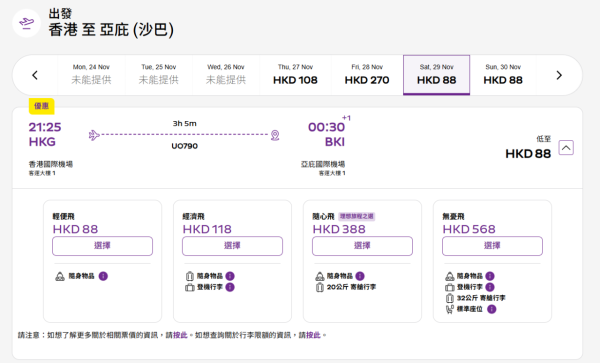Click the backpack icon in 無憂飛 card
The width and height of the screenshot is (600, 363).
click(450, 276)
